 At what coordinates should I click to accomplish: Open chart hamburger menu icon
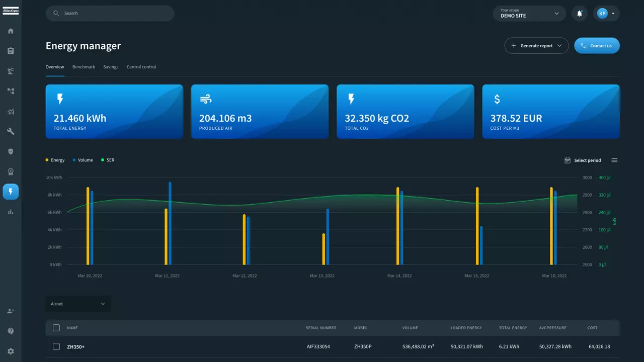point(614,160)
